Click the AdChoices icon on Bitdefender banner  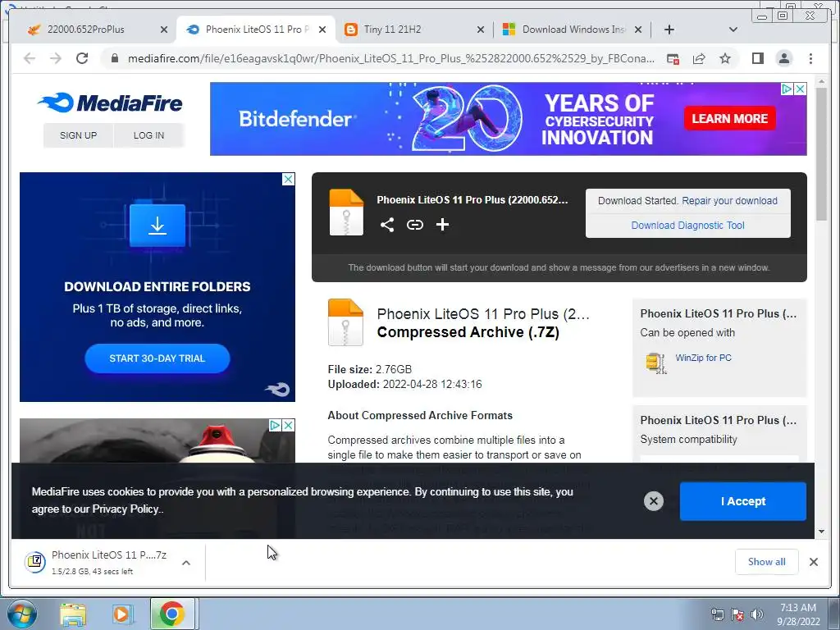coord(787,89)
